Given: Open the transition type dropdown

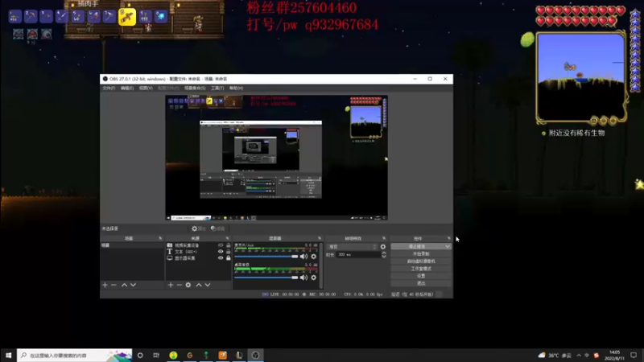Looking at the screenshot, I should [x=352, y=247].
